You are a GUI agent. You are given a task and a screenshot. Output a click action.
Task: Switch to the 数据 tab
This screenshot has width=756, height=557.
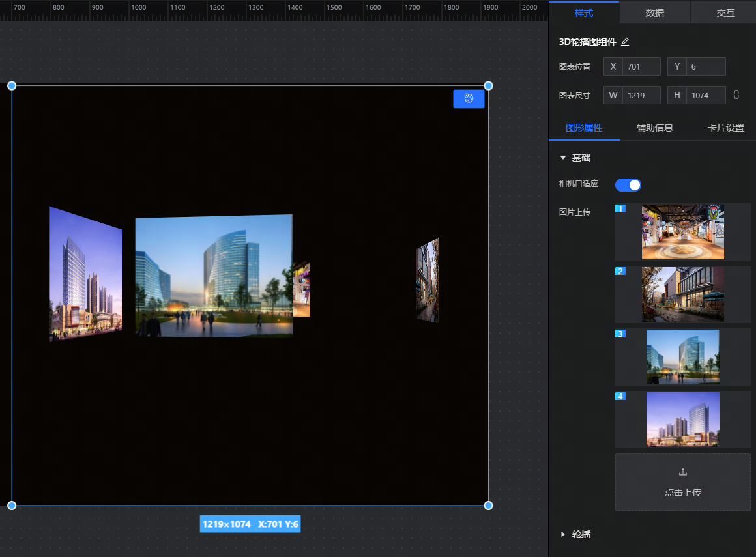[x=654, y=13]
